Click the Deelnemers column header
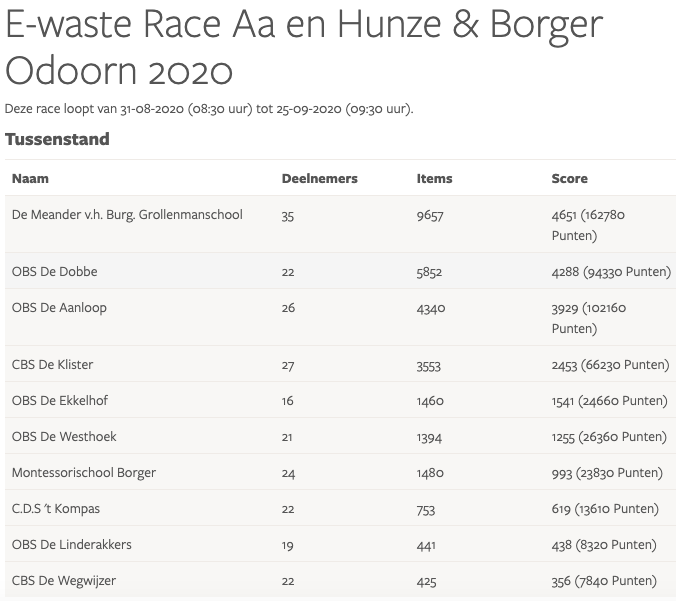 [x=319, y=178]
